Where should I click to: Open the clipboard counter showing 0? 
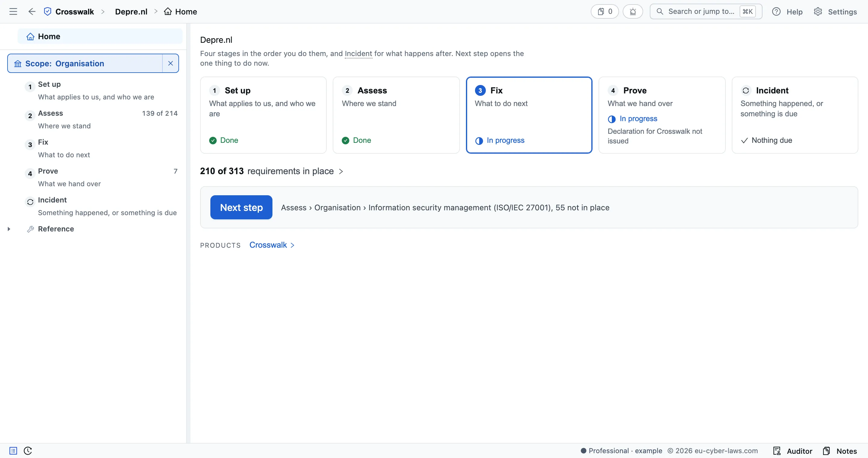[605, 12]
